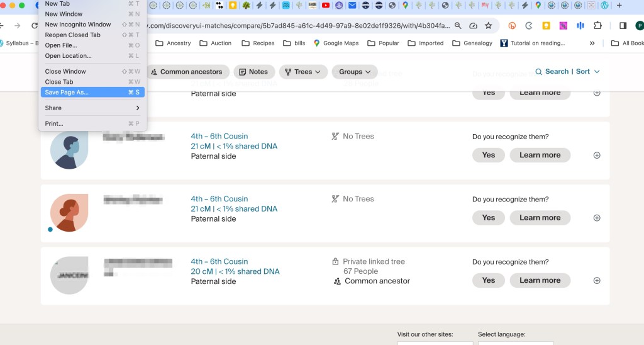Open Chrome side panel icon
The height and width of the screenshot is (345, 644).
[x=623, y=26]
